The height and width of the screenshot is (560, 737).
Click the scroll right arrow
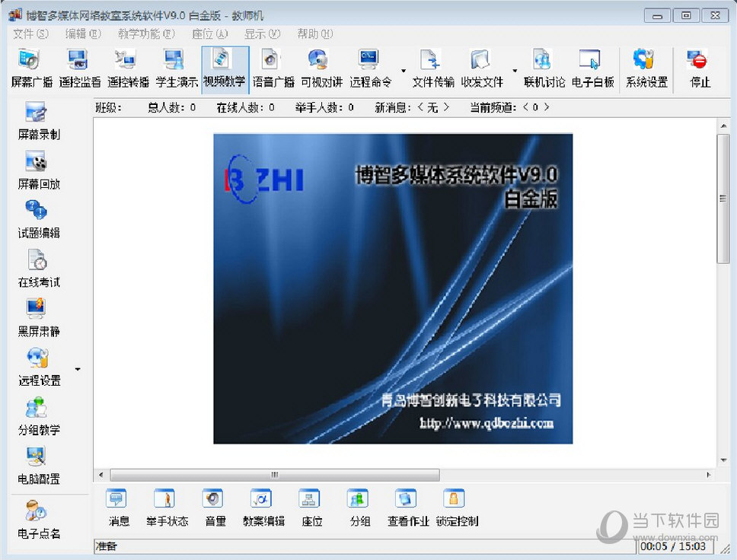(x=709, y=475)
